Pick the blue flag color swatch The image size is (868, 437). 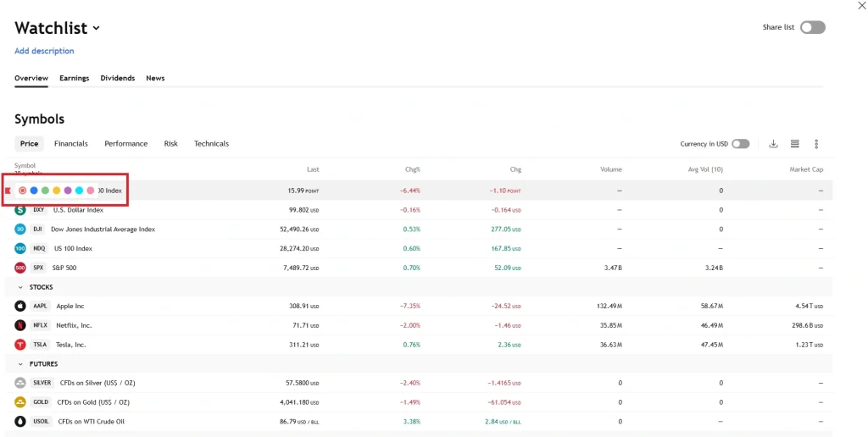coord(34,191)
